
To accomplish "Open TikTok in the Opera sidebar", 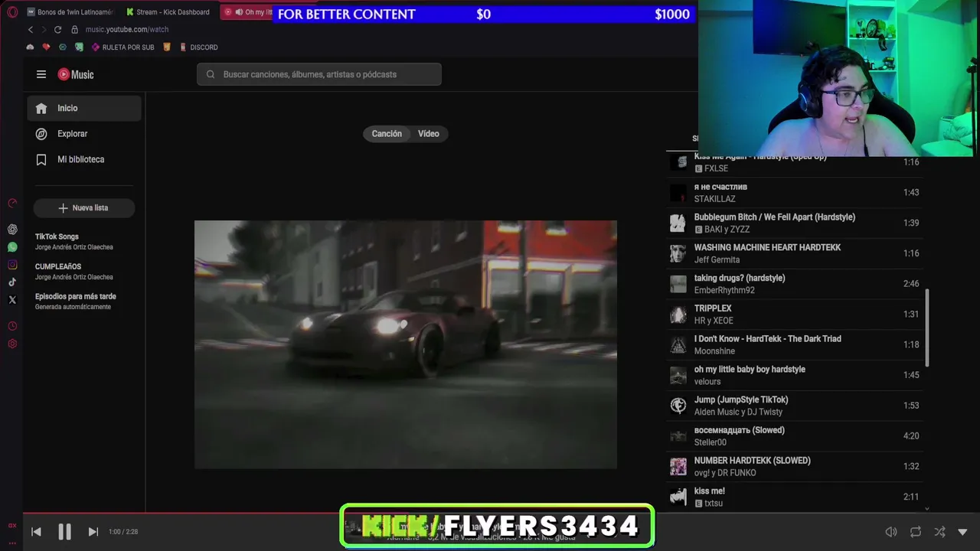I will 12,282.
